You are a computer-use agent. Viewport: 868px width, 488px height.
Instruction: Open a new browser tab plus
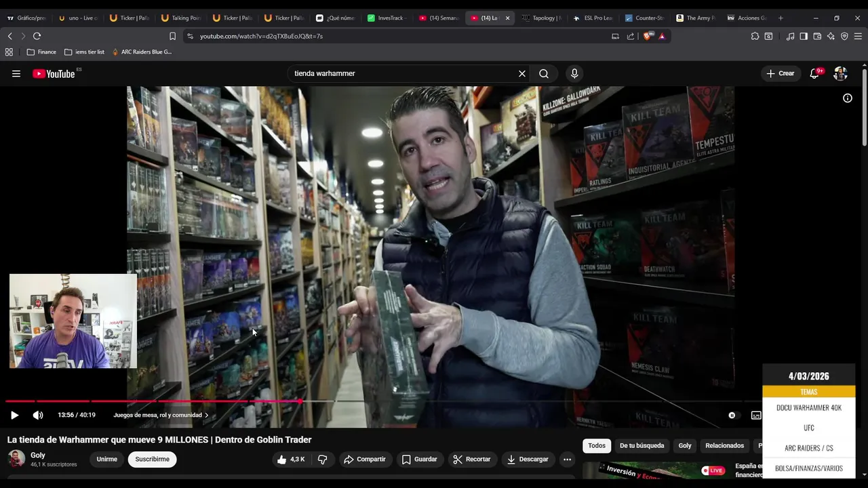781,18
